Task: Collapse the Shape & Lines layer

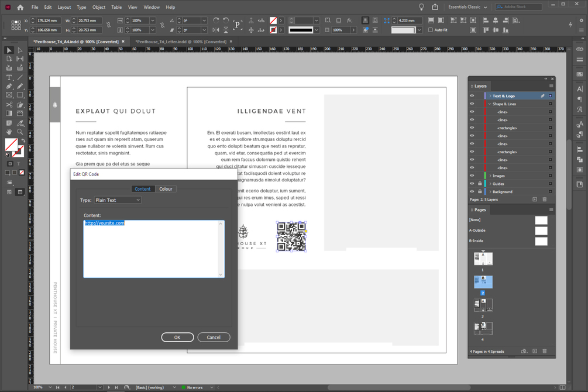Action: [490, 104]
